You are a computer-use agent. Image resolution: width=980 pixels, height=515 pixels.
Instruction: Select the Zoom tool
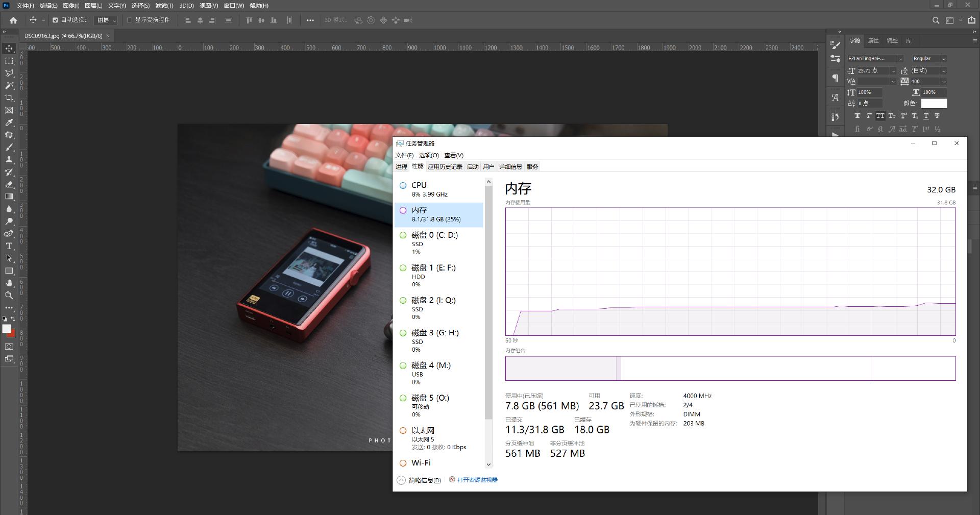pos(9,296)
